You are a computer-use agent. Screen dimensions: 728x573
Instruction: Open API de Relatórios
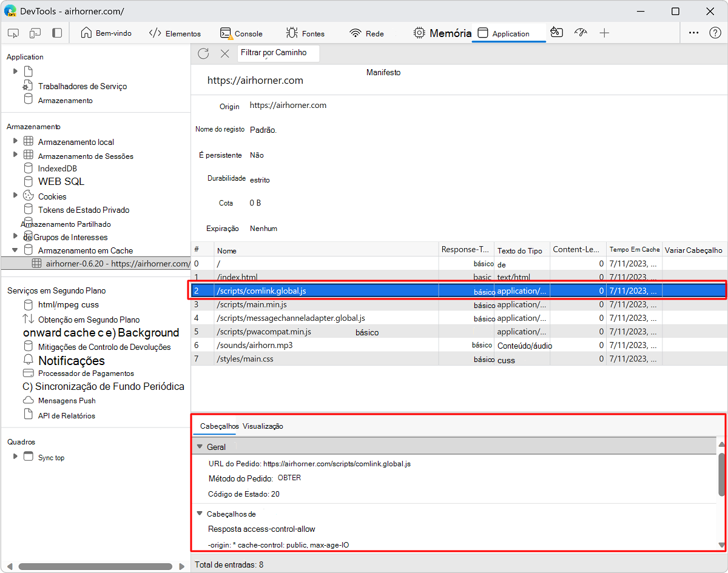point(67,415)
